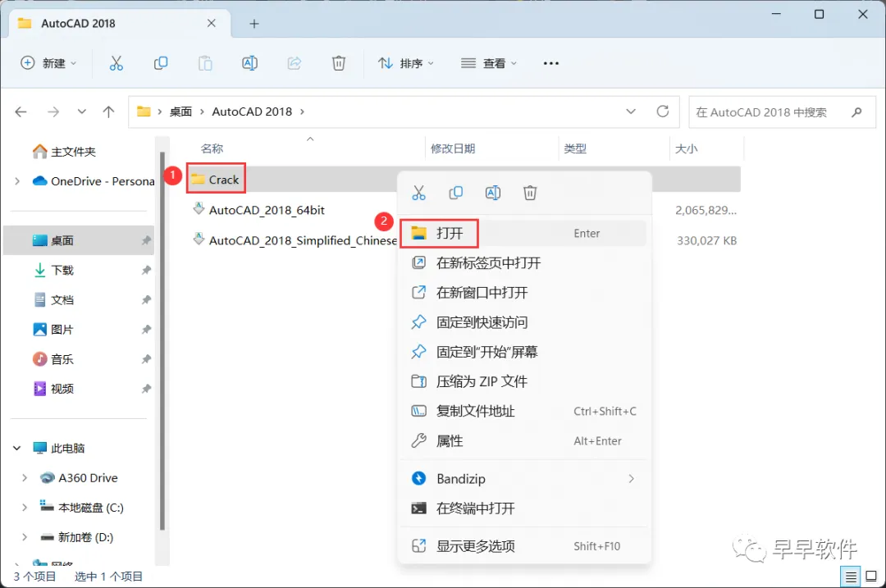Expand the 新加卷 (D:) node
The width and height of the screenshot is (886, 588).
click(x=25, y=537)
